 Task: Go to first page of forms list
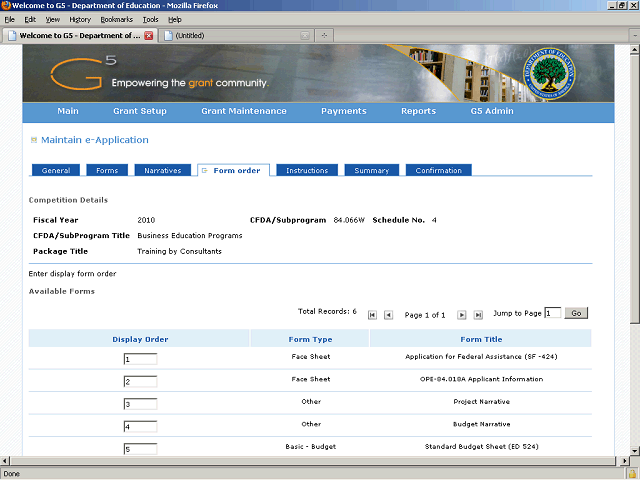(x=372, y=315)
